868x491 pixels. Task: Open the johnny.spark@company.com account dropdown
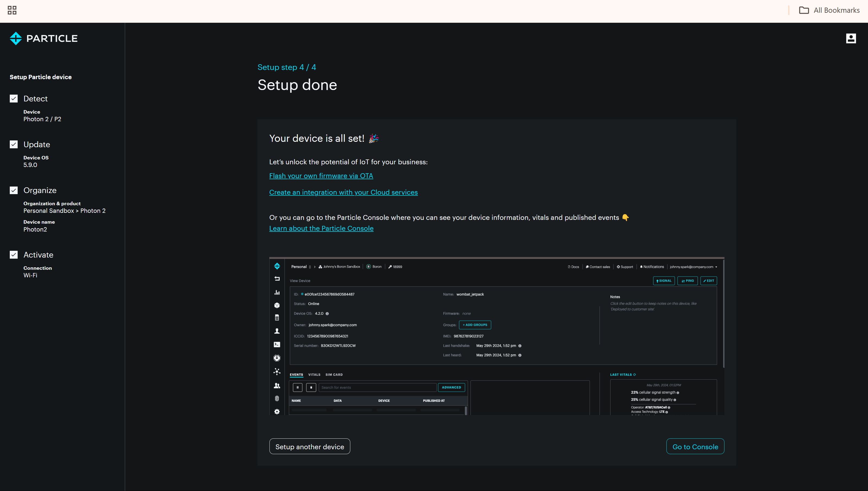[693, 267]
